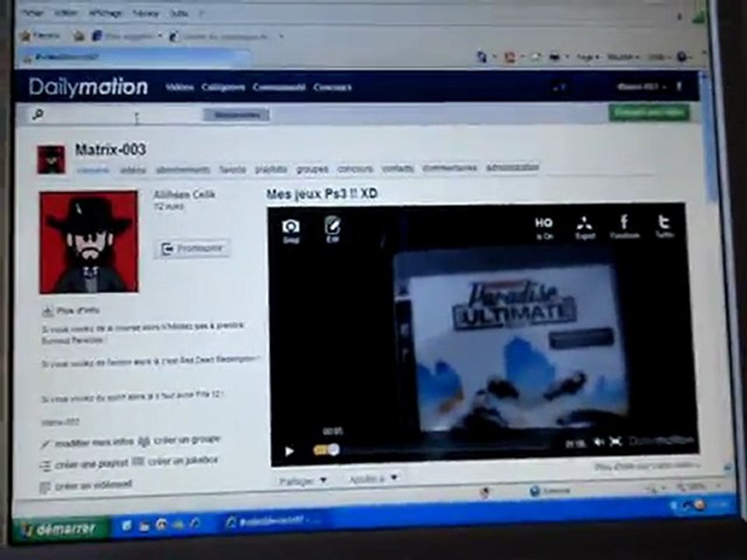Click the Facebook icon in Dailymotion header
The width and height of the screenshot is (747, 560).
point(679,86)
